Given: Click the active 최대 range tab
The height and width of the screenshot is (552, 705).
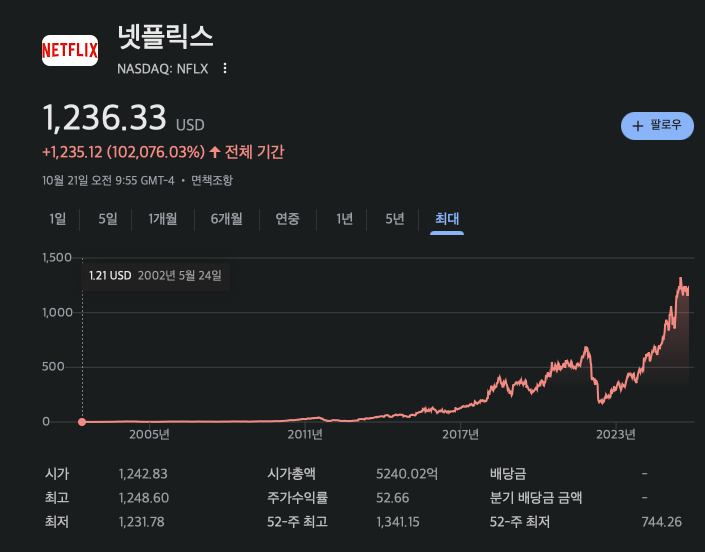Looking at the screenshot, I should (447, 219).
